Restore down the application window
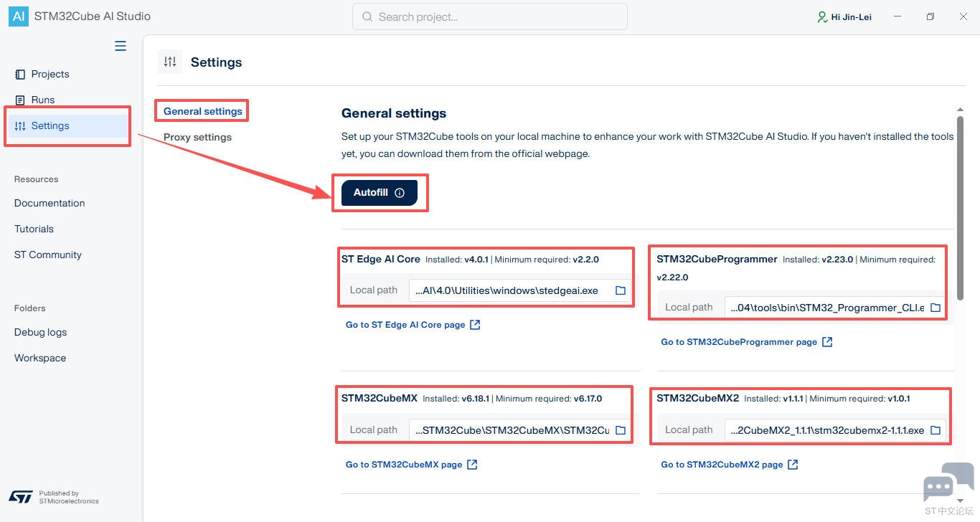The image size is (980, 522). coord(930,16)
